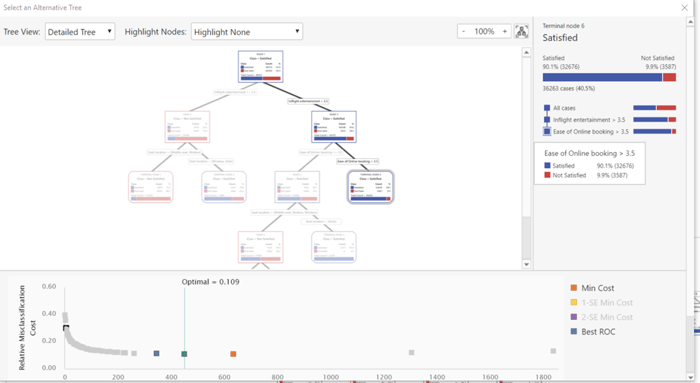The height and width of the screenshot is (383, 700).
Task: Select the blue Best ROC tree marker
Action: click(x=156, y=354)
